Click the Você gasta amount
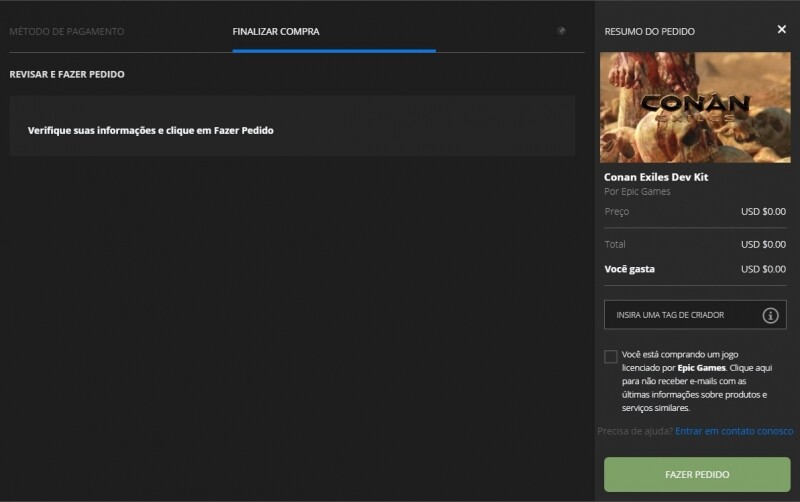Image resolution: width=800 pixels, height=502 pixels. click(x=763, y=269)
